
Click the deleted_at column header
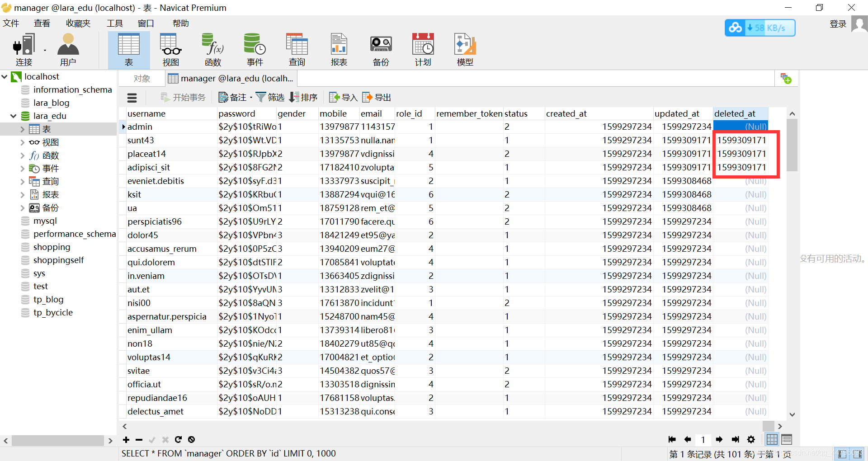741,114
